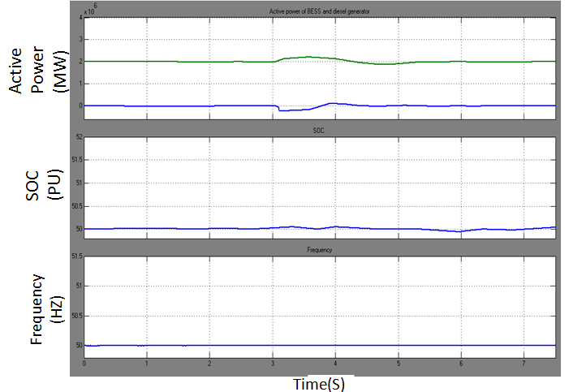Image resolution: width=569 pixels, height=392 pixels.
Task: Click the x10^6 exponent on the active power plot
Action: coord(90,10)
